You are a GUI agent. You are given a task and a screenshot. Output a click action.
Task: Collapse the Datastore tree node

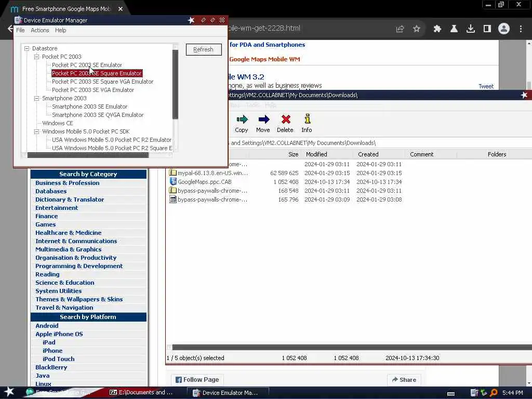click(x=27, y=48)
